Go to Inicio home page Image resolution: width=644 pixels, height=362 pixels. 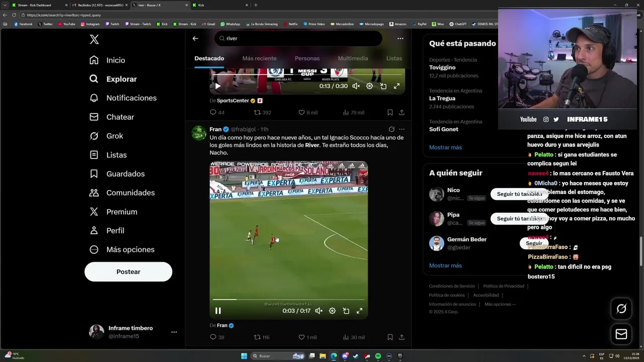[x=107, y=60]
